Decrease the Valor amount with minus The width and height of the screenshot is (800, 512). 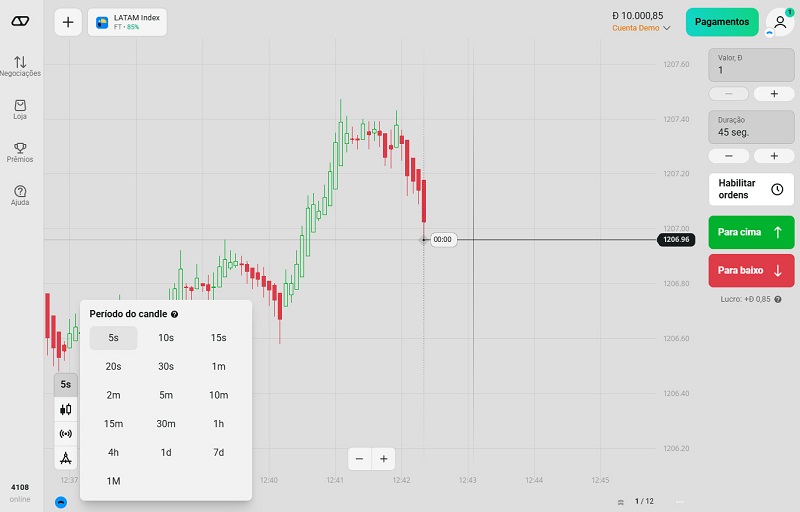coord(729,94)
